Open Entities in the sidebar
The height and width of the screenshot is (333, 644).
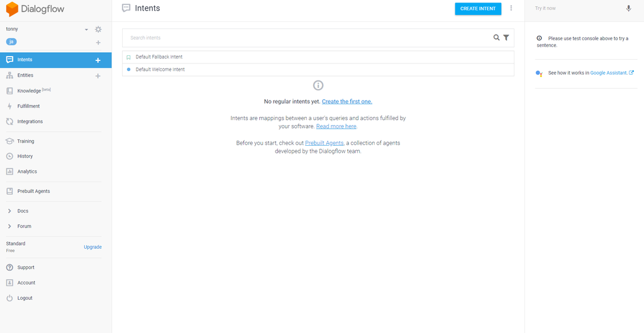coord(25,75)
